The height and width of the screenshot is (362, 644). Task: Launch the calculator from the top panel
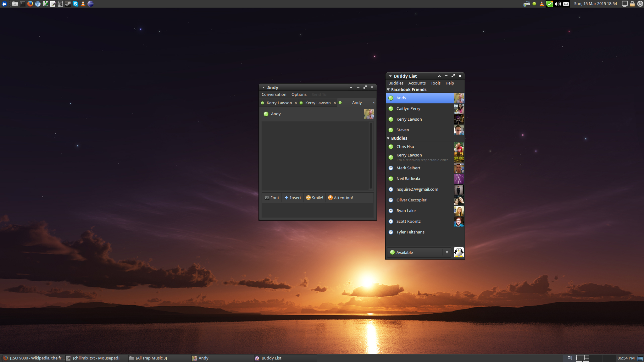(x=60, y=4)
